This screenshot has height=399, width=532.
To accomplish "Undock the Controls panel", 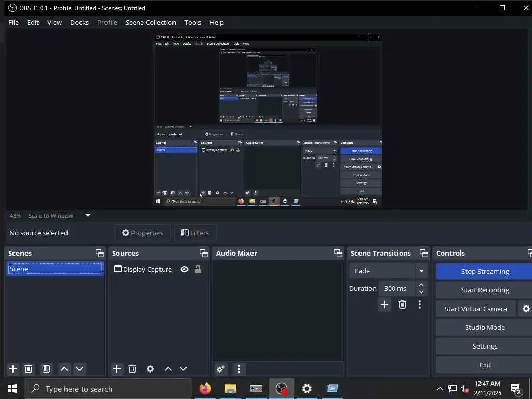I will coord(529,253).
